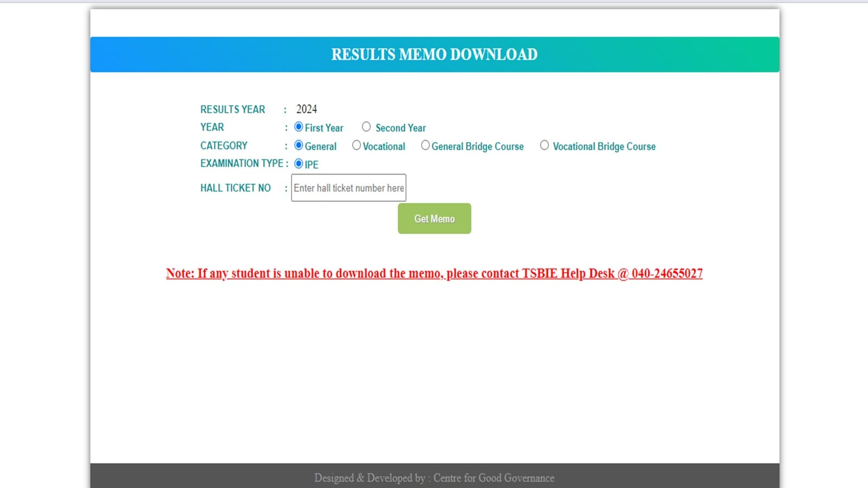Select Vocational Bridge Course category

click(x=545, y=145)
